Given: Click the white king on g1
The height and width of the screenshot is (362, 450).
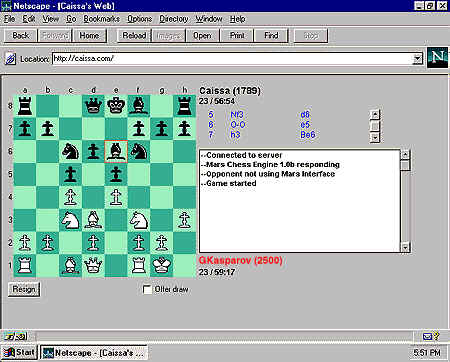Looking at the screenshot, I should click(162, 266).
